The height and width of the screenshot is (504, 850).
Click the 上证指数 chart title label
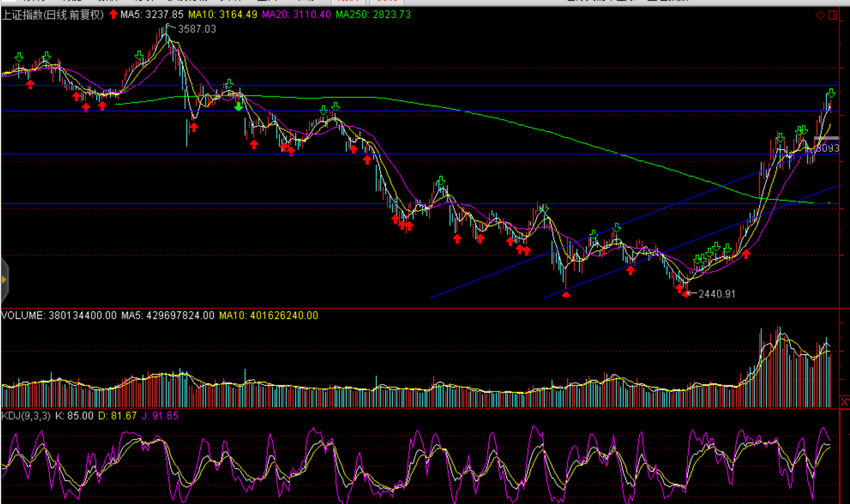tap(53, 15)
